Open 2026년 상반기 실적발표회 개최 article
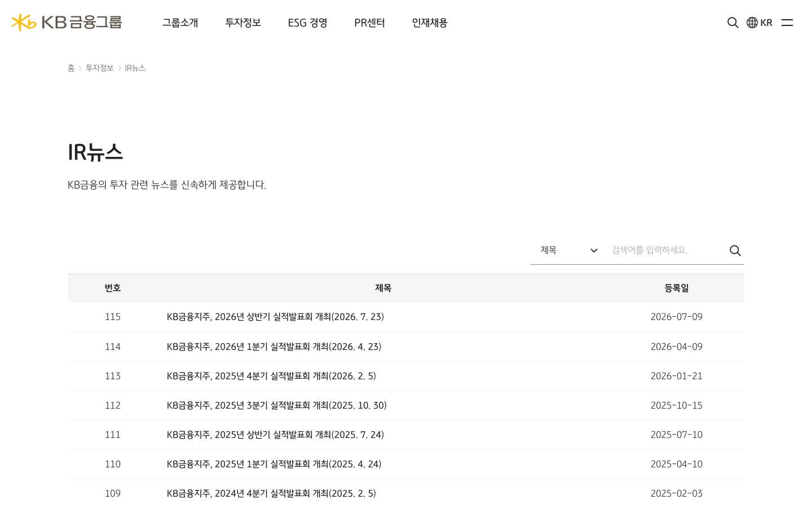This screenshot has width=812, height=508. tap(275, 317)
